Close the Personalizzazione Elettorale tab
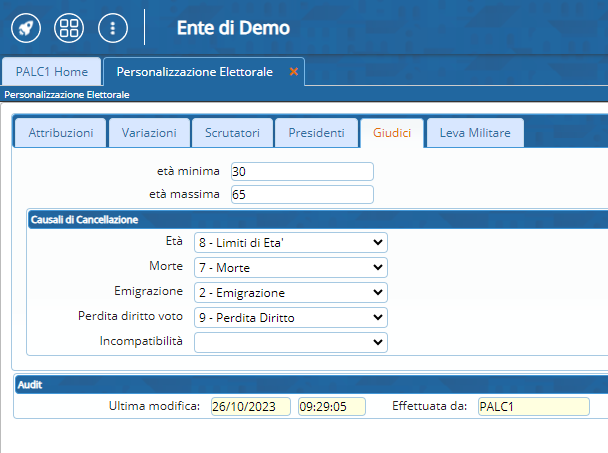The image size is (608, 453). click(293, 72)
